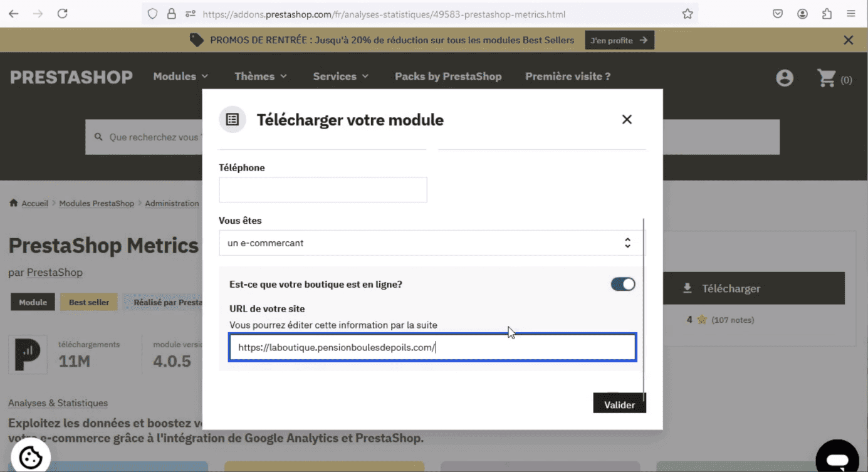Image resolution: width=868 pixels, height=472 pixels.
Task: Expand the Thèmes menu
Action: click(261, 76)
